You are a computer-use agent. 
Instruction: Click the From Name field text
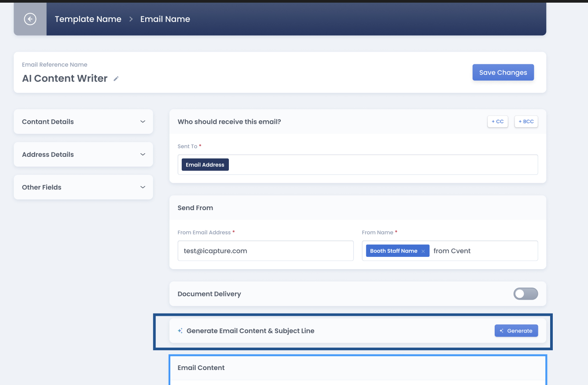click(452, 251)
